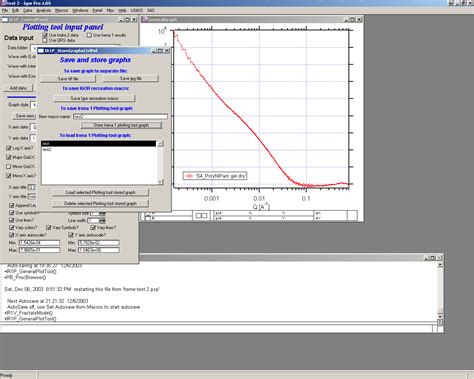Screen dimensions: 474x379
Task: Click the cursor mover box in graph info bar
Action: point(201,216)
